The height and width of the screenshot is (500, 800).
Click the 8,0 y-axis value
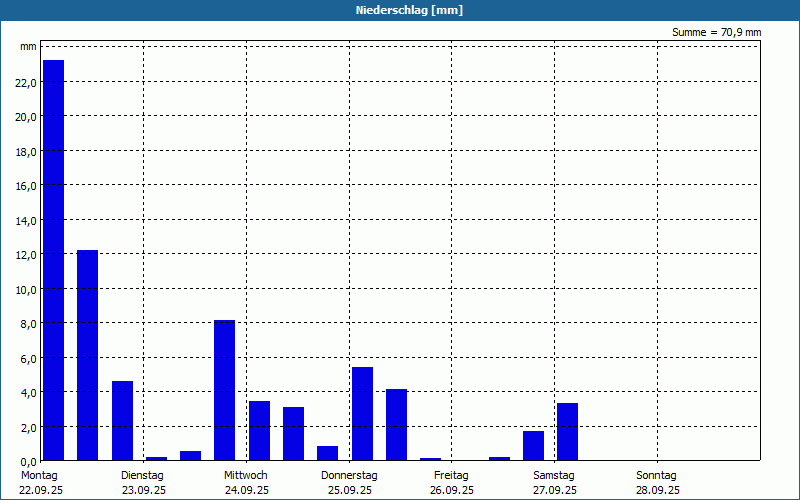[x=29, y=323]
